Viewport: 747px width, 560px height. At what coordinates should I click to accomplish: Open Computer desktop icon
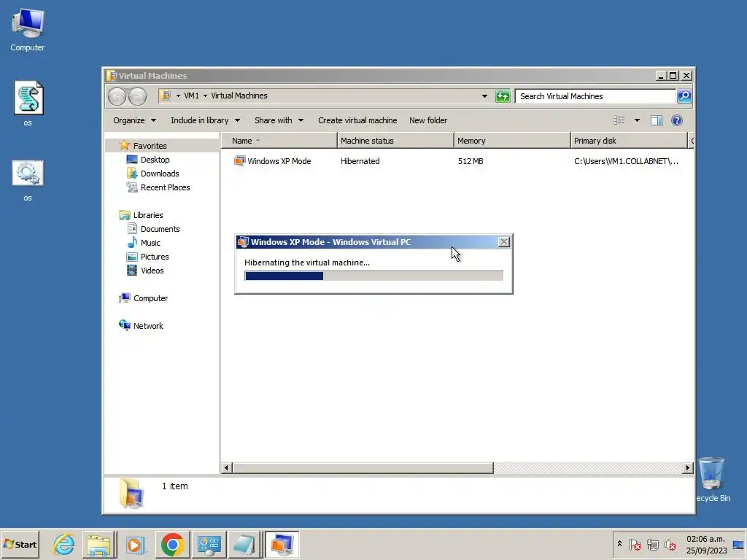[28, 30]
